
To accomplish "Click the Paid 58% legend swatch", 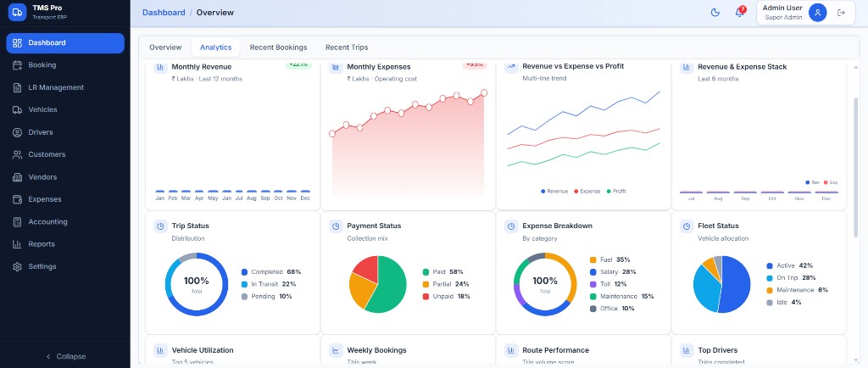I will click(x=426, y=272).
